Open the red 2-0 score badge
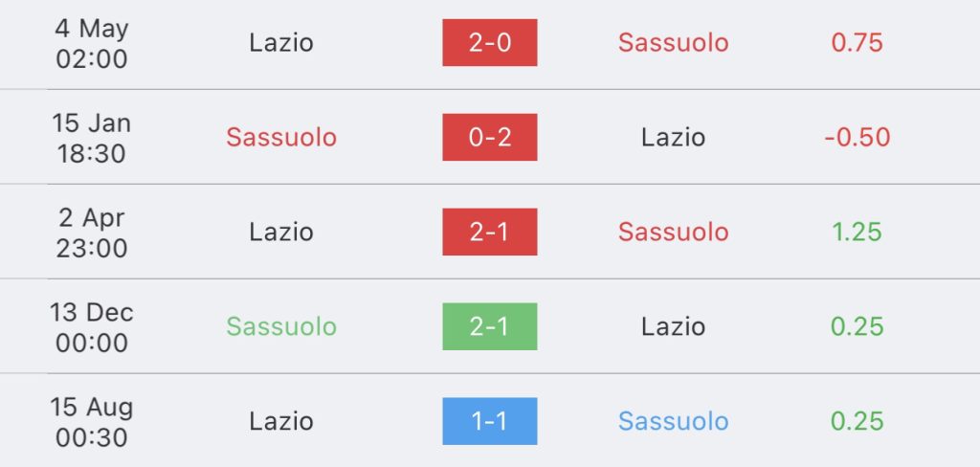 click(489, 42)
